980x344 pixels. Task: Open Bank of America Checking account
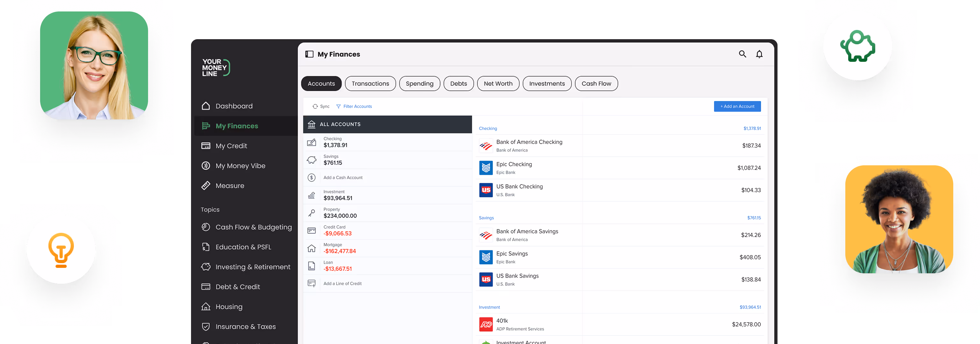[x=529, y=145]
